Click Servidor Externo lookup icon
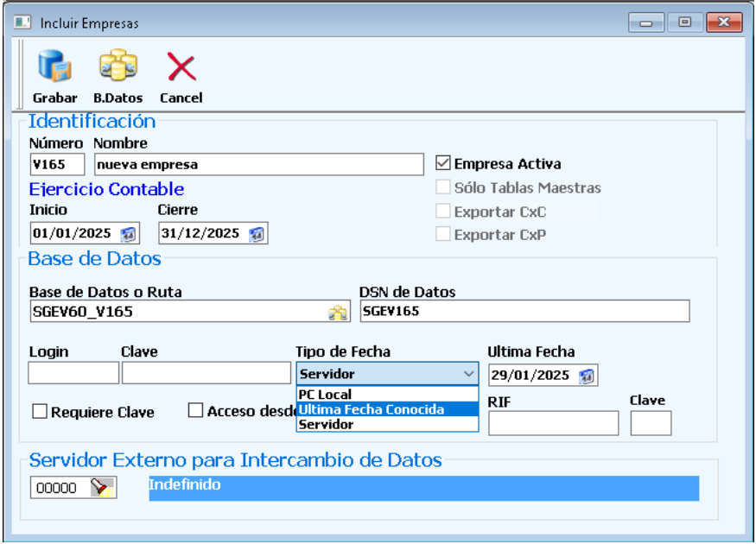756x544 pixels. point(102,488)
